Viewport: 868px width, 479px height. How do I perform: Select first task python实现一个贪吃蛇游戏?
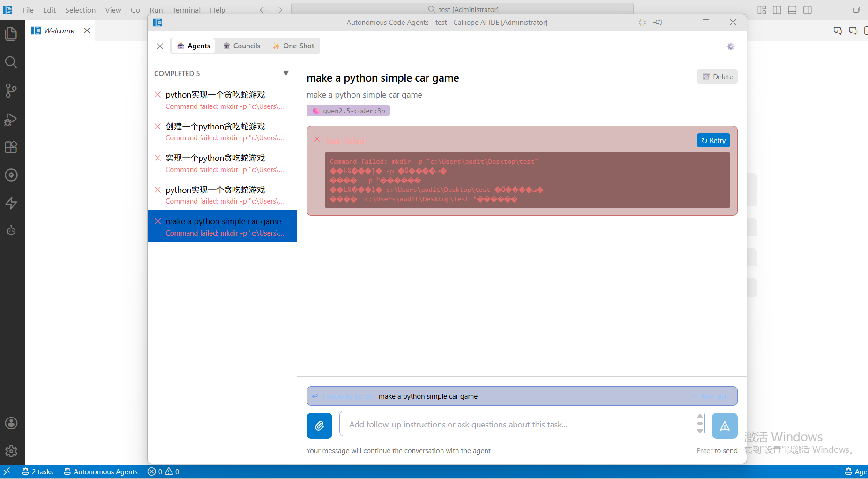click(222, 100)
